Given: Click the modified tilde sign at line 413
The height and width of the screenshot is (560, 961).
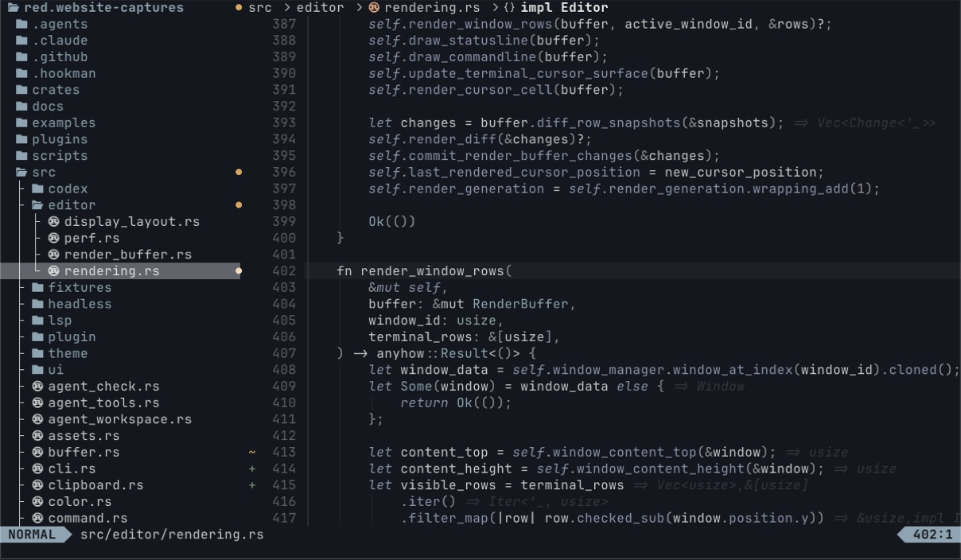Looking at the screenshot, I should pos(252,452).
